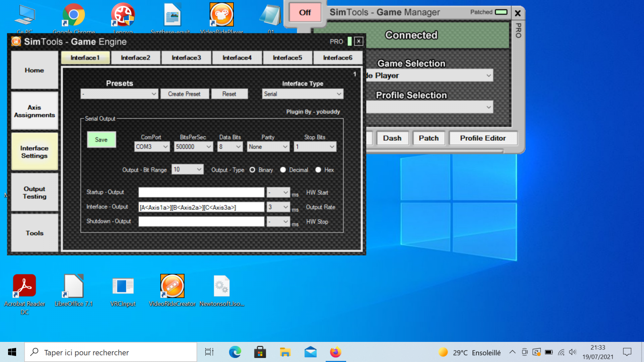Open Axis Assignments section
Image resolution: width=644 pixels, height=362 pixels.
click(35, 111)
